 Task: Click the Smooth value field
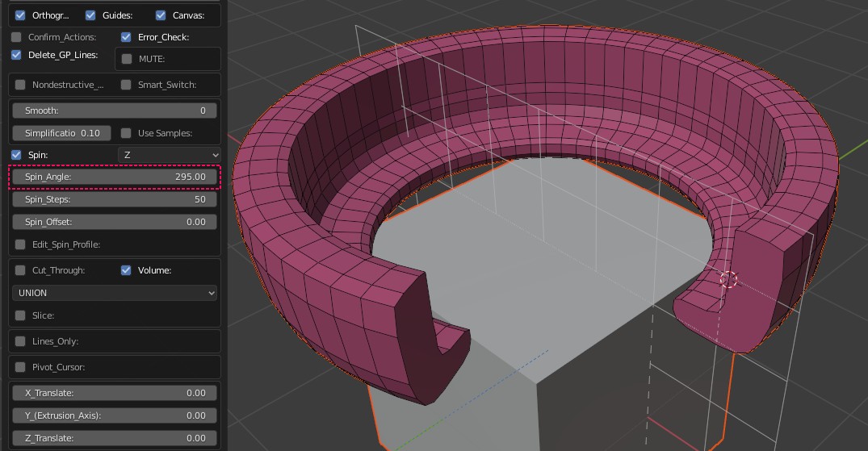pos(115,111)
